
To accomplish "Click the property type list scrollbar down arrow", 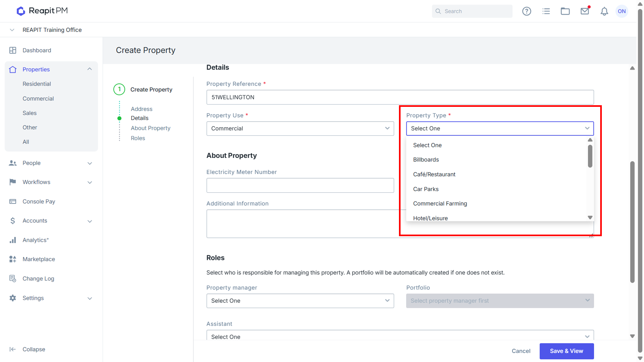I will [590, 218].
